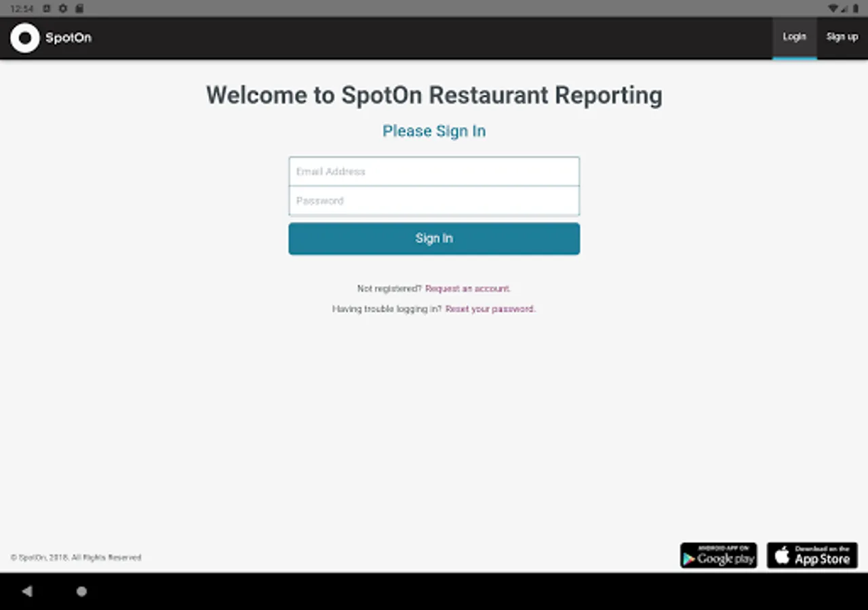Click the battery status icon
The image size is (868, 610).
click(x=856, y=8)
